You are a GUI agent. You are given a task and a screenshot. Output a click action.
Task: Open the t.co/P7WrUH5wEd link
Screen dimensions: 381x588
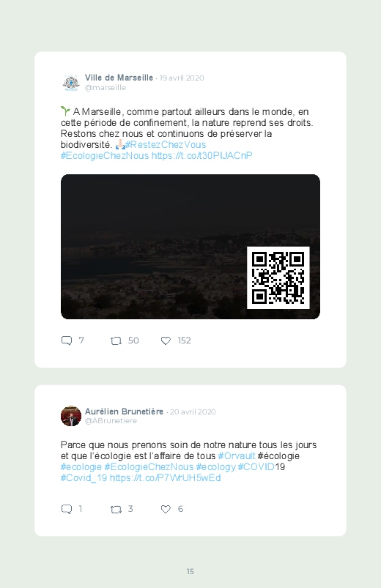coord(165,477)
